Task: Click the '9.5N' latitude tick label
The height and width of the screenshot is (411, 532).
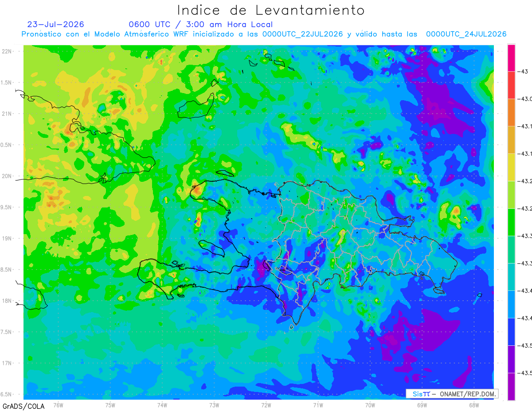Action: coord(6,207)
